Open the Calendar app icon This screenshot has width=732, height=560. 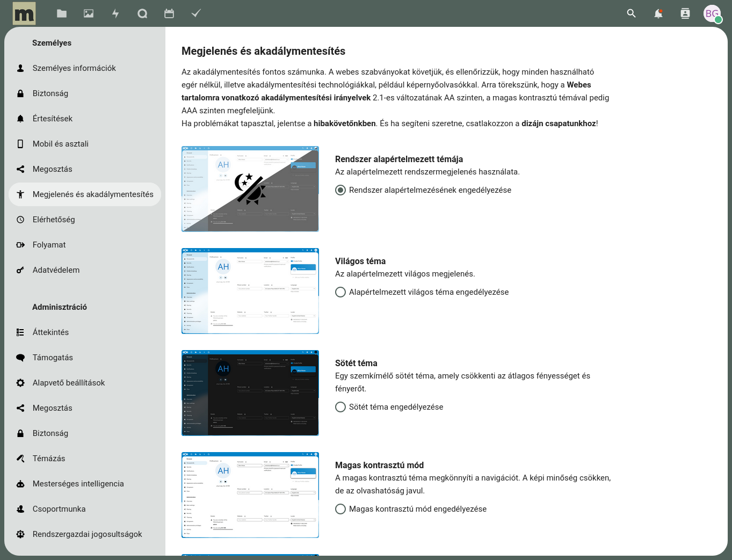(x=169, y=13)
